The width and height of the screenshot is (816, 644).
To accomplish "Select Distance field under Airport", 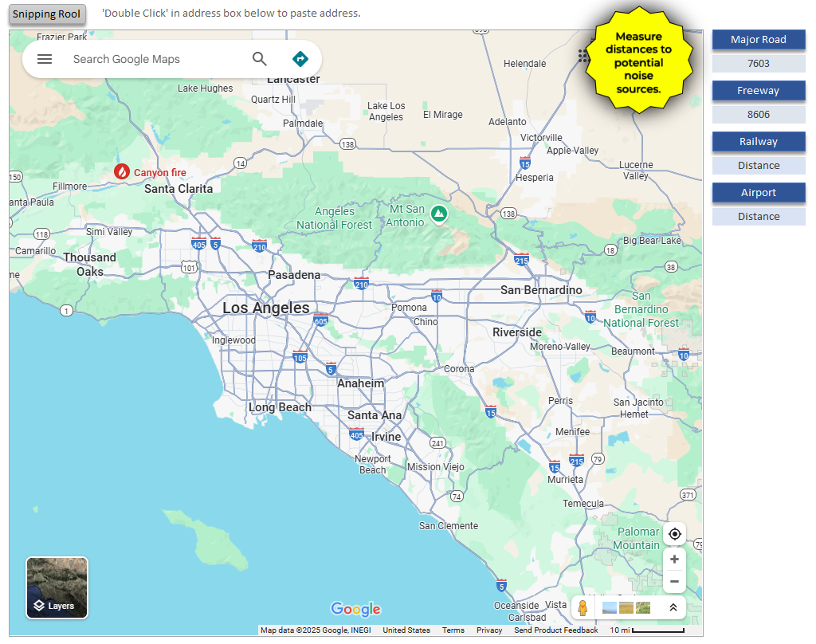I will coord(759,217).
